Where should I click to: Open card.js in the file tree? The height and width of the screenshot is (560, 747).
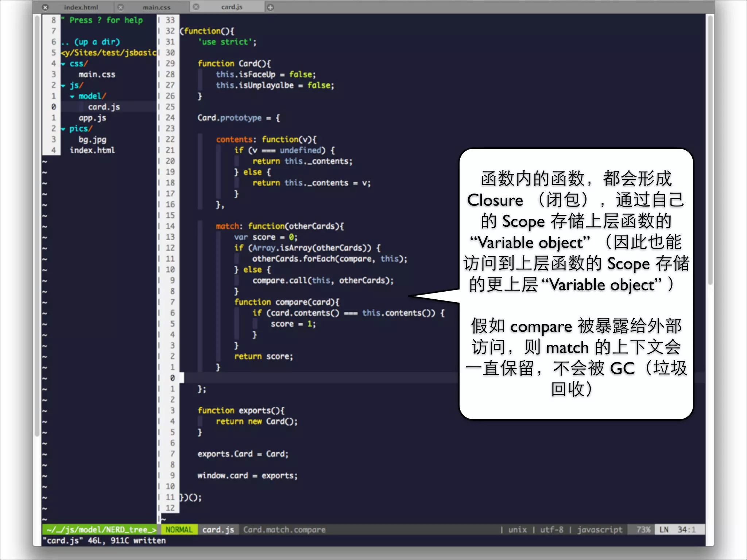pos(104,107)
